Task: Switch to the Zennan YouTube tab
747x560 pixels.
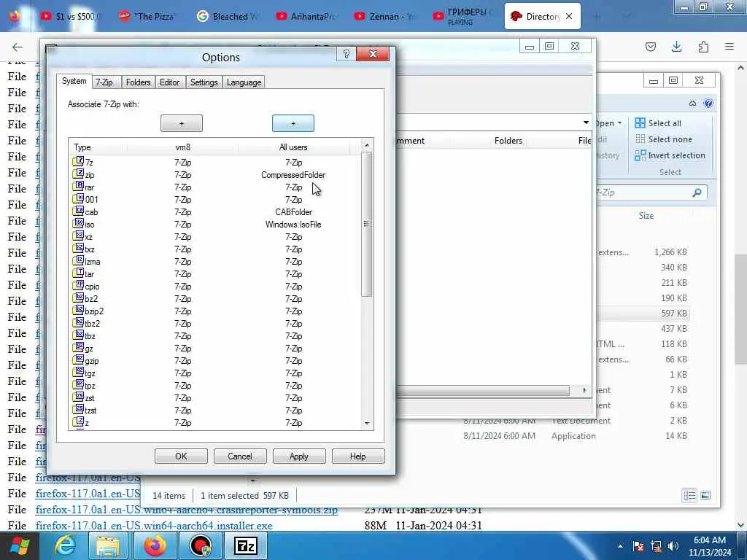Action: tap(384, 16)
